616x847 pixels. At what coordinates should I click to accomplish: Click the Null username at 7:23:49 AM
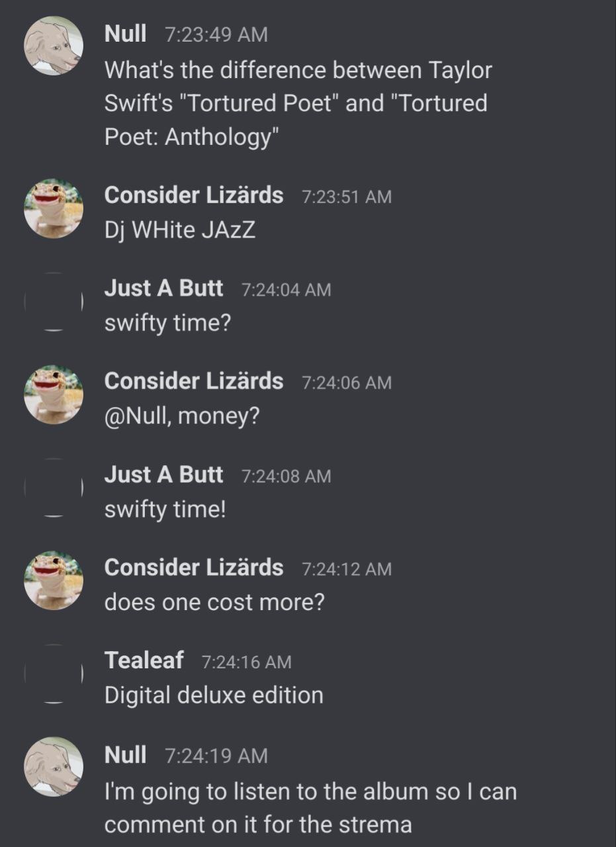tap(125, 34)
